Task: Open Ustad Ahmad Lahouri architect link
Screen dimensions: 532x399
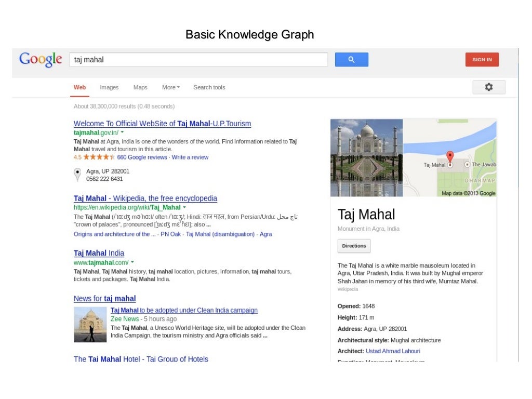Action: pyautogui.click(x=393, y=351)
